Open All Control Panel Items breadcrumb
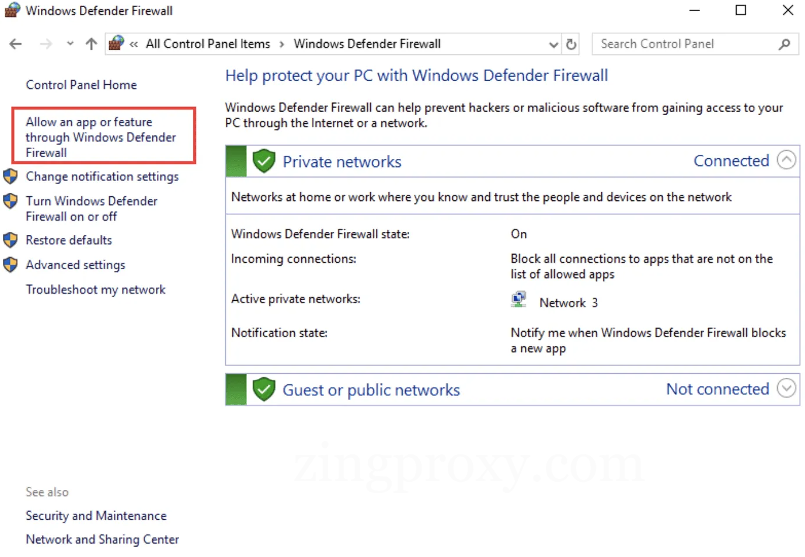Screen dimensions: 805x557 click(208, 44)
